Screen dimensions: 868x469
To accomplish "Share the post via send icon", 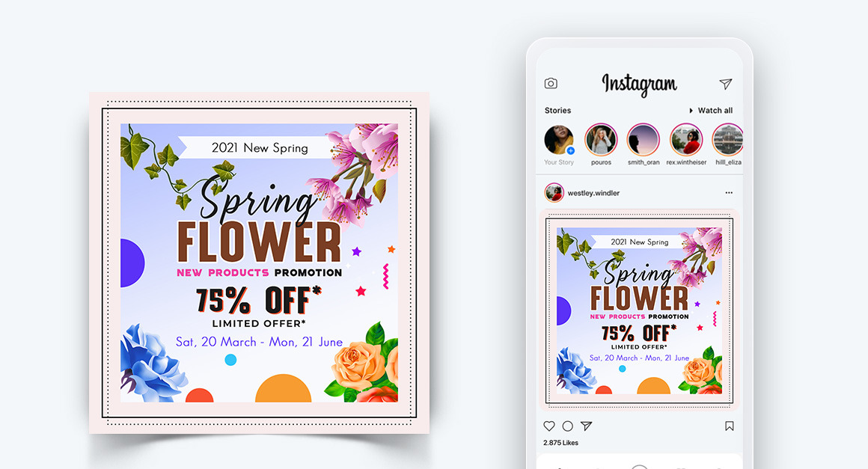I will [x=586, y=426].
